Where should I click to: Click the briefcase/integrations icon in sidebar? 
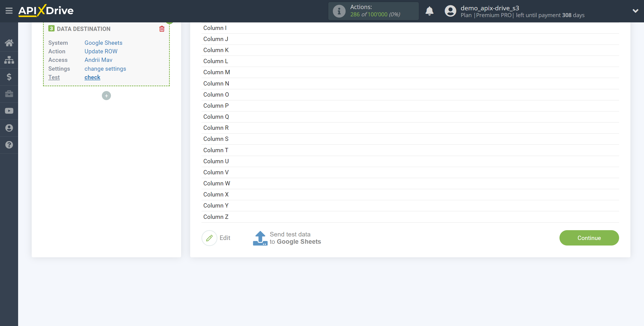tap(9, 94)
